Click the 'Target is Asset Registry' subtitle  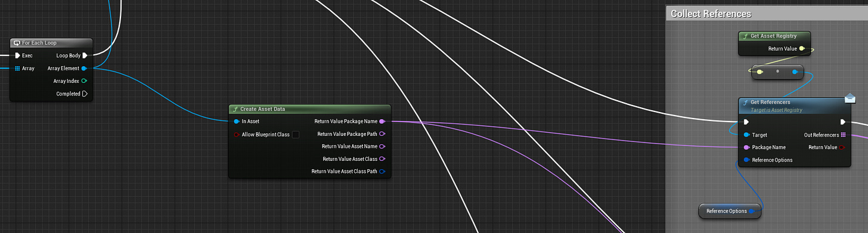coord(777,110)
